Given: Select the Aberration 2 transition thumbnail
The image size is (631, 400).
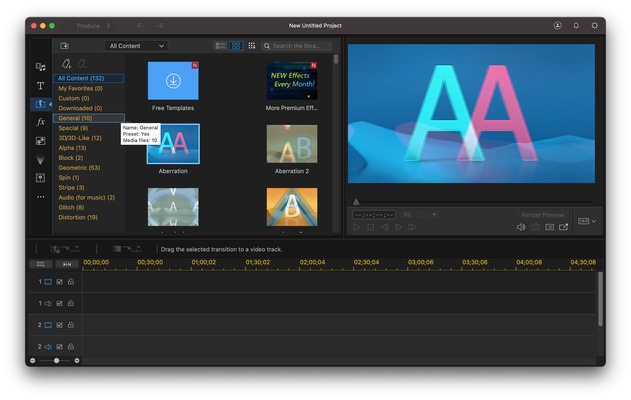Looking at the screenshot, I should point(291,144).
